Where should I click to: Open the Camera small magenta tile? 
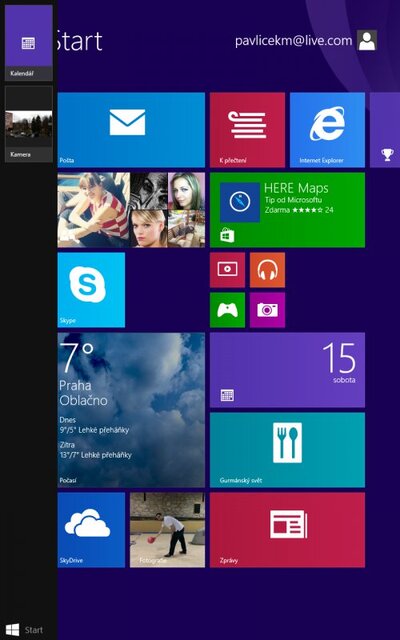pos(267,310)
